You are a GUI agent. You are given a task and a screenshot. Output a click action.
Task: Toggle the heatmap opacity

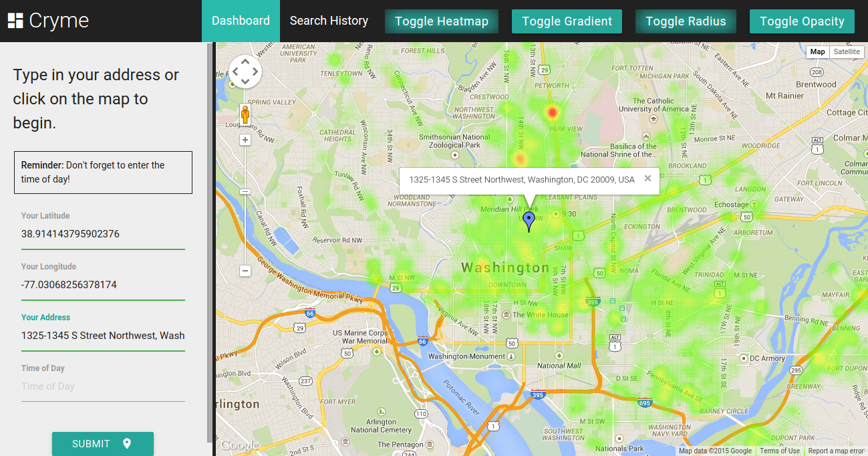click(x=802, y=21)
